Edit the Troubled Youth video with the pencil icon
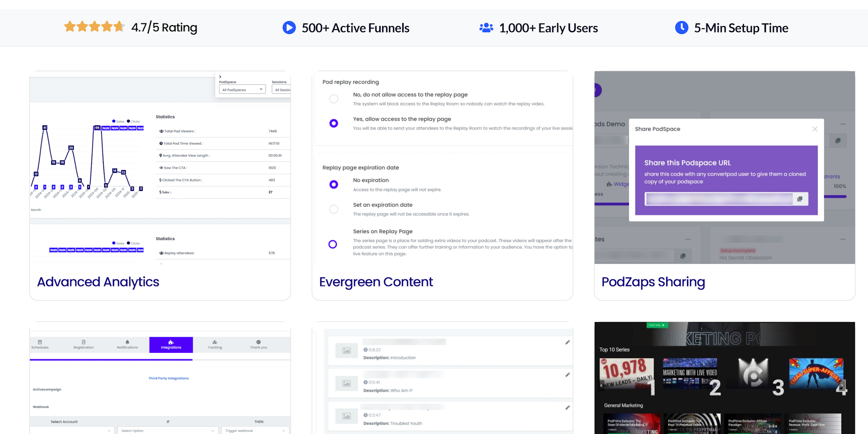 pos(567,408)
